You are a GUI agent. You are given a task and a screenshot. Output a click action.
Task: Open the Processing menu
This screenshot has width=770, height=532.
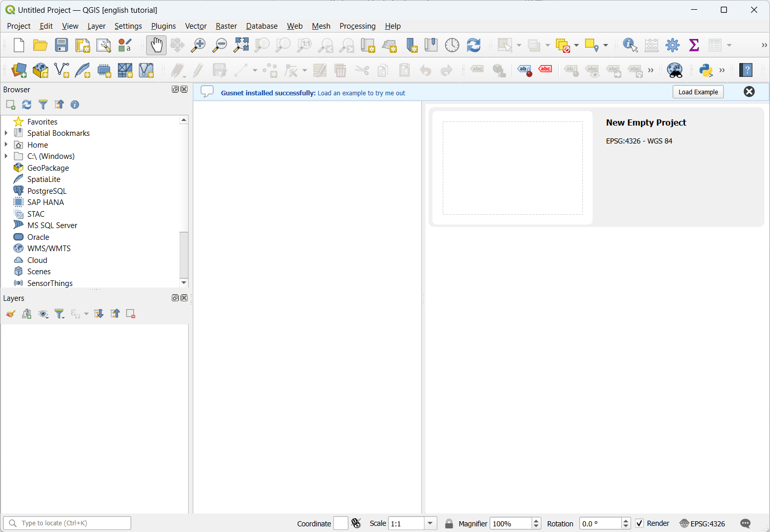[357, 26]
